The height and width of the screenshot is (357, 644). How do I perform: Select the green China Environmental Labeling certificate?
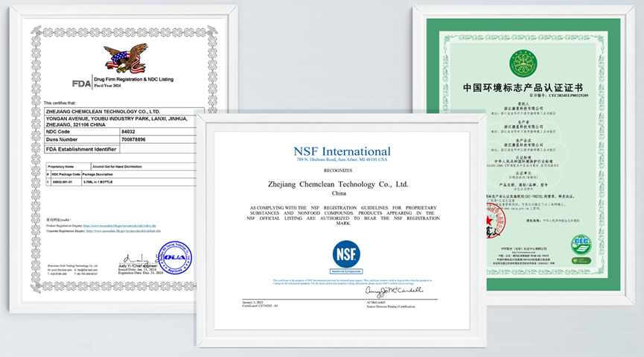523,154
